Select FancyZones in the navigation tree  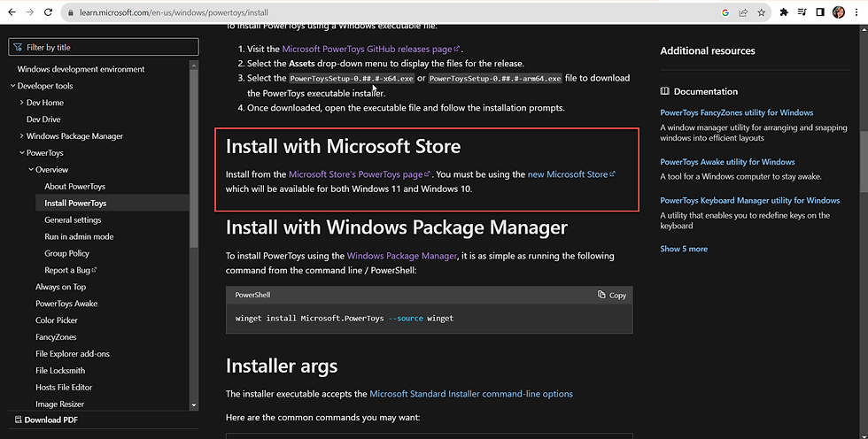coord(56,337)
